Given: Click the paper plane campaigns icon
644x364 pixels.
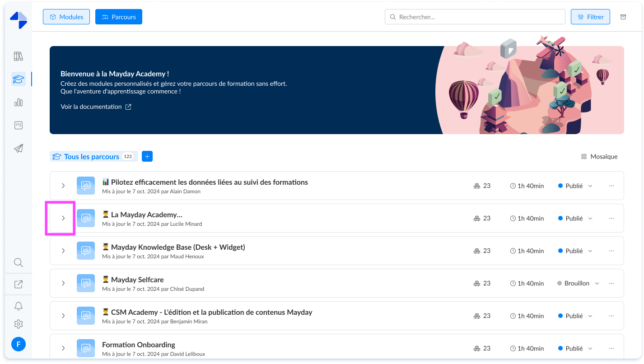Looking at the screenshot, I should coord(19,148).
